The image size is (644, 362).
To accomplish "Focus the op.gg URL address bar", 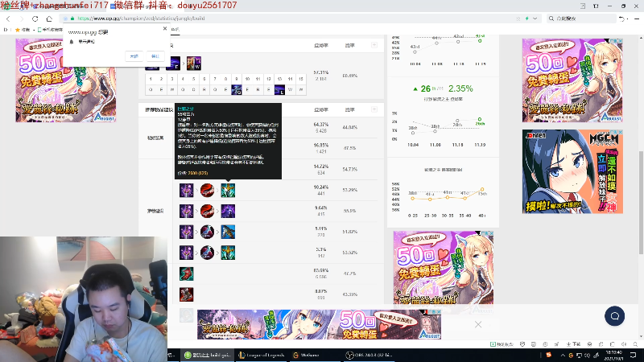I will click(287, 19).
